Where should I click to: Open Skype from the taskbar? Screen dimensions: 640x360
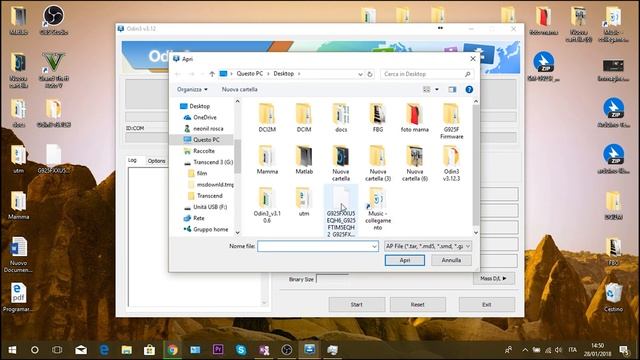pos(241,350)
